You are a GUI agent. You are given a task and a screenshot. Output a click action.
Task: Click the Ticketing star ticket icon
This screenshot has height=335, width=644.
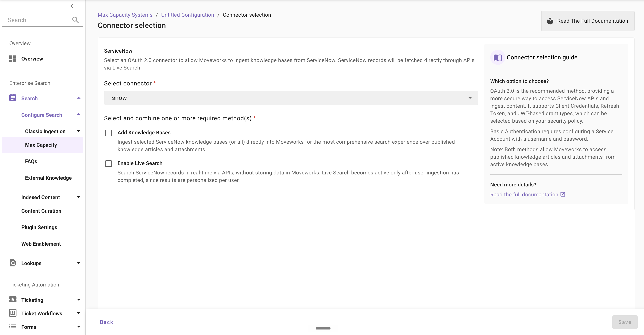tap(13, 299)
